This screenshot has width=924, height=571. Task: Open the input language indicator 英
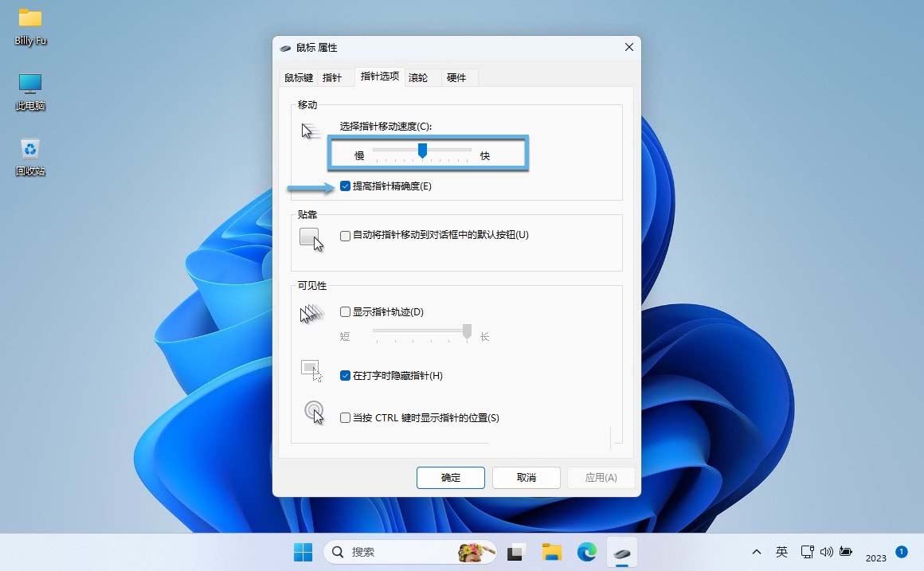[781, 551]
